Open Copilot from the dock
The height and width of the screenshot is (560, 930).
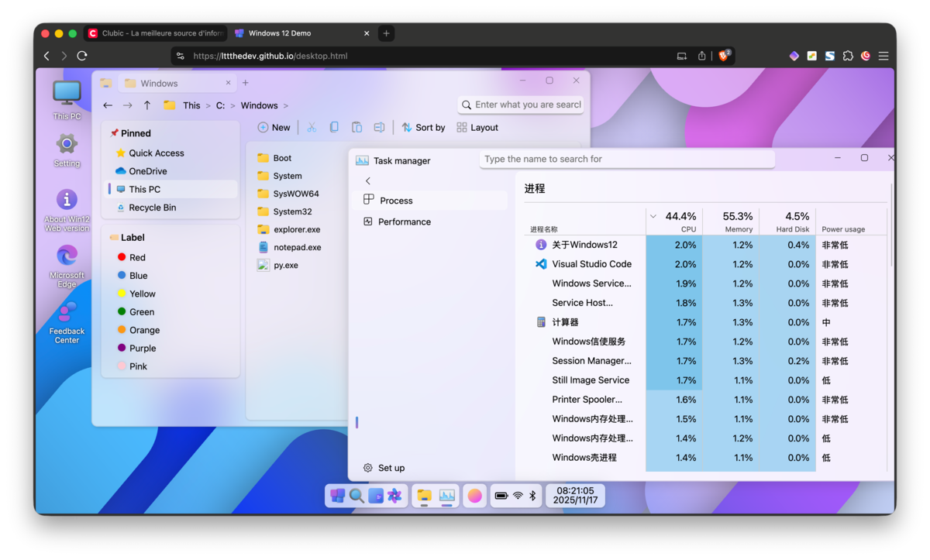394,496
